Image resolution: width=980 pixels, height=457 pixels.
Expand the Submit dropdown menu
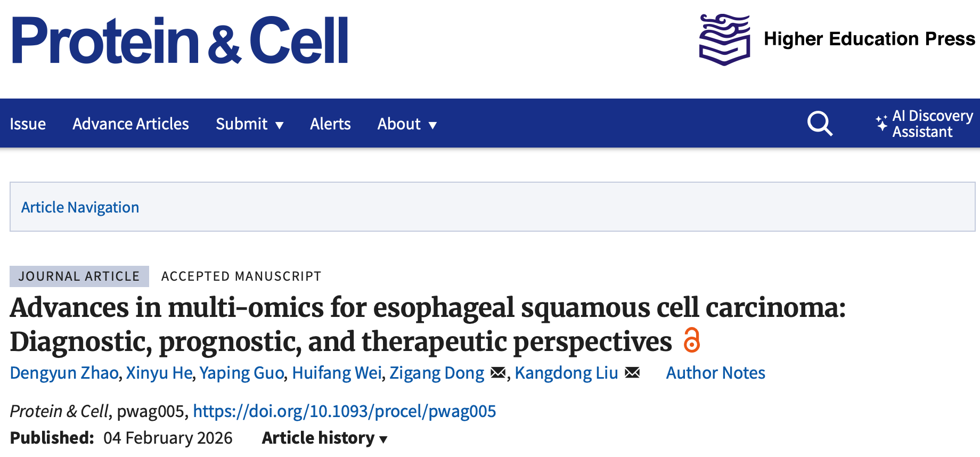coord(249,124)
